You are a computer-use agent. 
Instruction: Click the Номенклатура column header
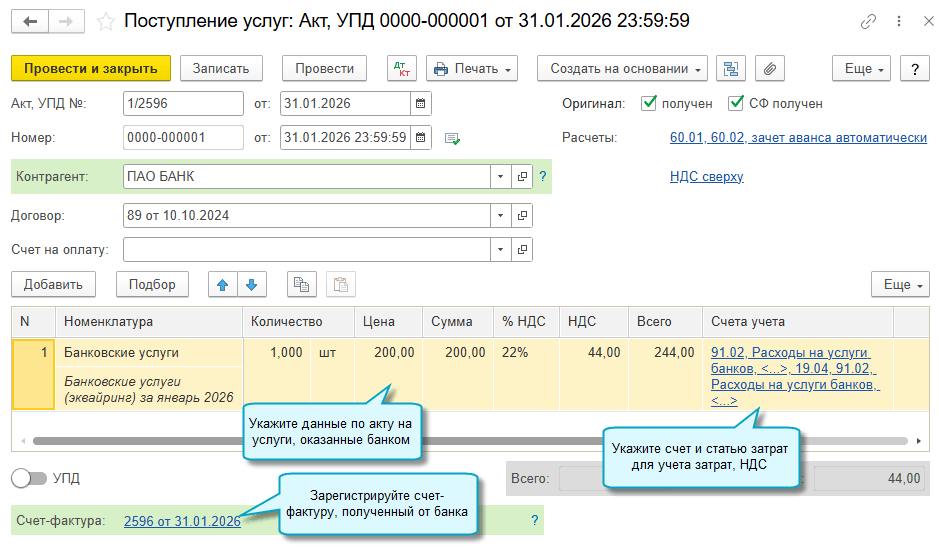pyautogui.click(x=149, y=322)
